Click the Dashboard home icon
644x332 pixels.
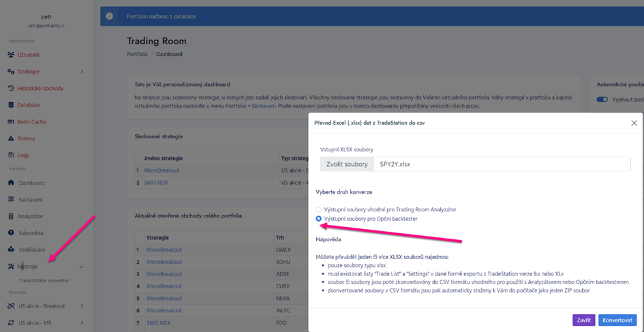tap(11, 183)
